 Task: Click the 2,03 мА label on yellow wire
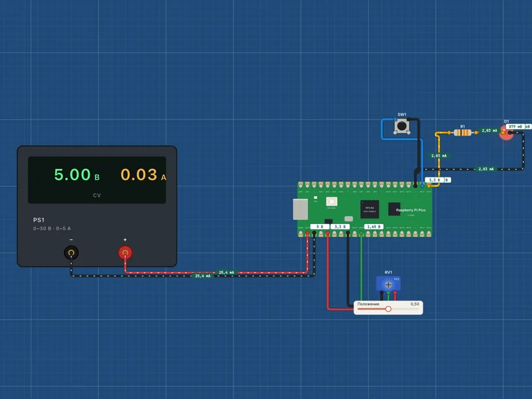439,156
